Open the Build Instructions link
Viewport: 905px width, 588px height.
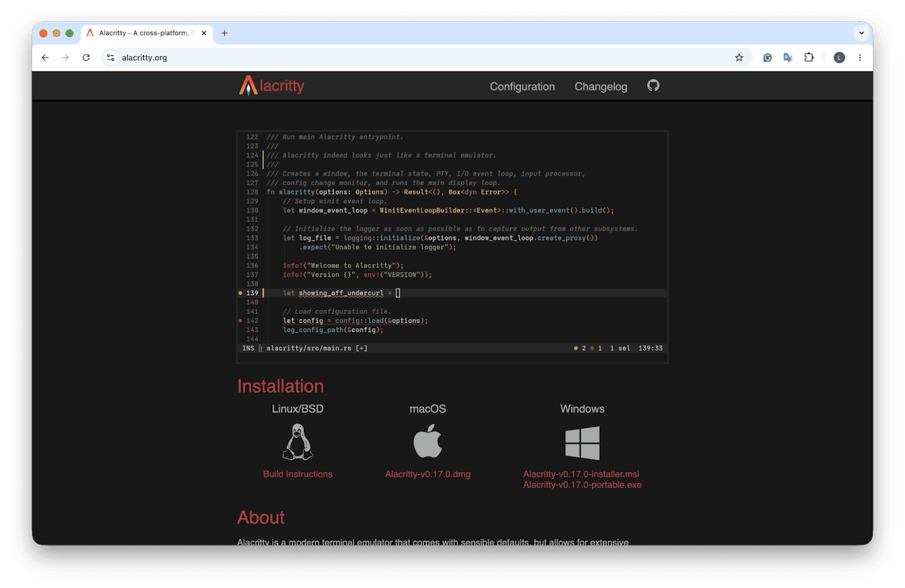298,474
